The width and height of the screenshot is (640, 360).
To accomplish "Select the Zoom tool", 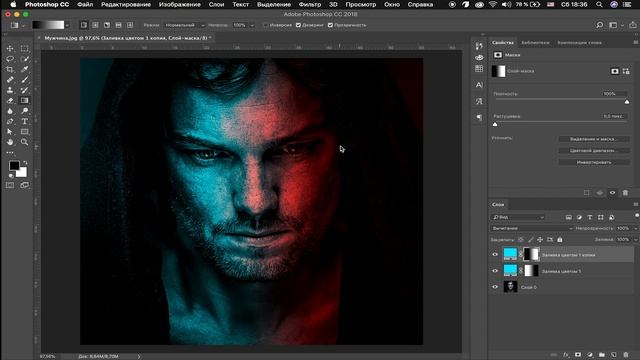I will click(24, 142).
